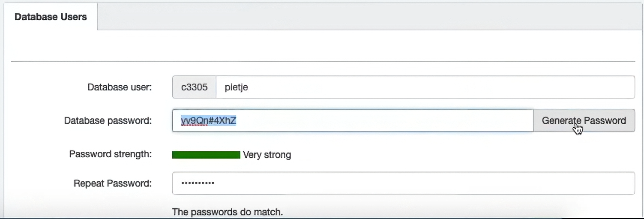The width and height of the screenshot is (644, 219).
Task: Focus the Database user input field
Action: pyautogui.click(x=424, y=87)
